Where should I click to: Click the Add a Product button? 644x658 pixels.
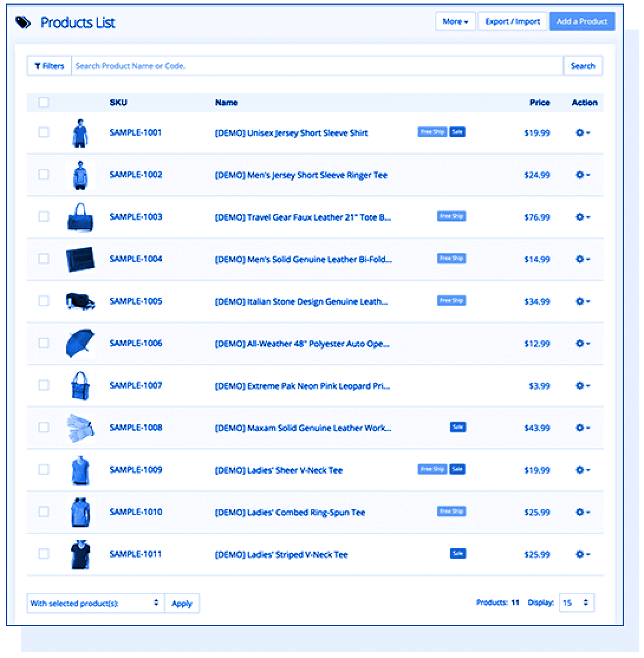point(582,21)
